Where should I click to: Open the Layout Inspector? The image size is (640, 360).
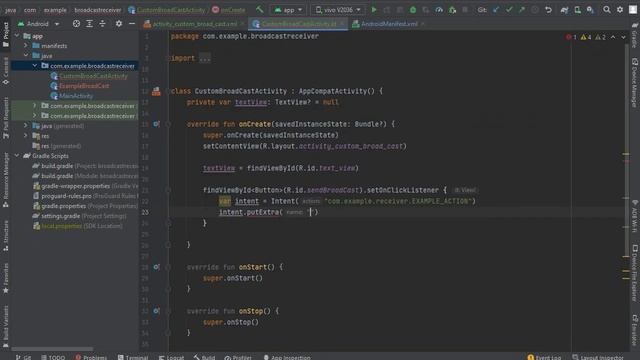(x=598, y=357)
